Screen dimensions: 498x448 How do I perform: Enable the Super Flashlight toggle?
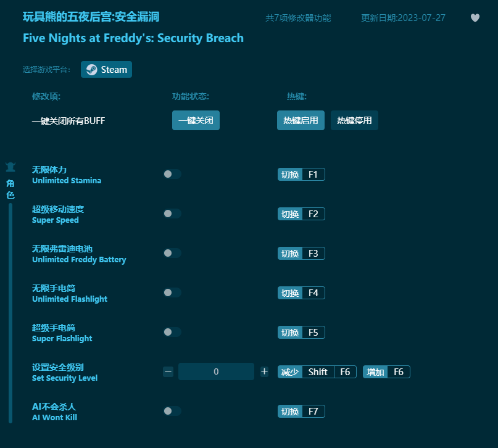click(172, 332)
